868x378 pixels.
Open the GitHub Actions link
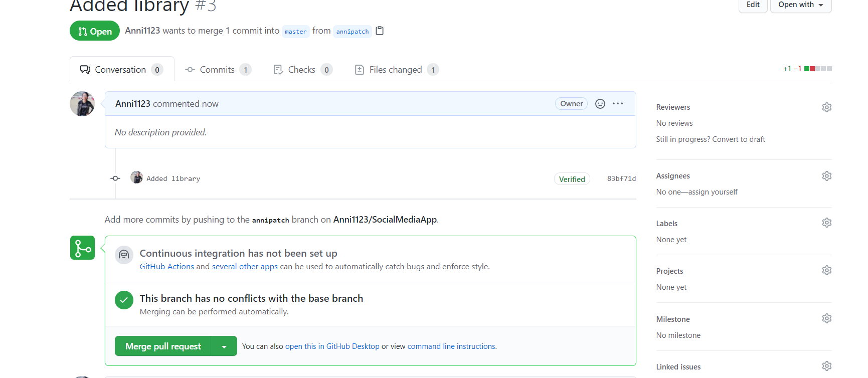(167, 267)
